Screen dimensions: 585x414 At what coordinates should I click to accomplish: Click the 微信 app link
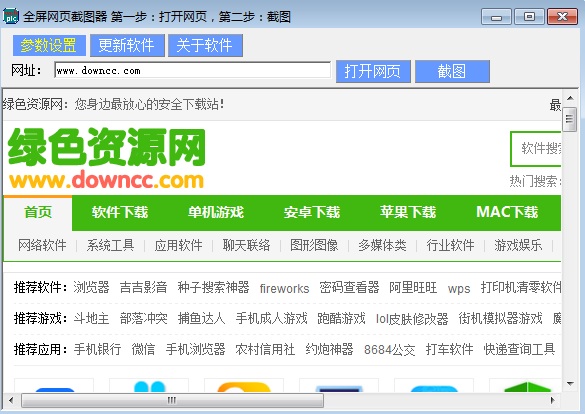pyautogui.click(x=143, y=349)
